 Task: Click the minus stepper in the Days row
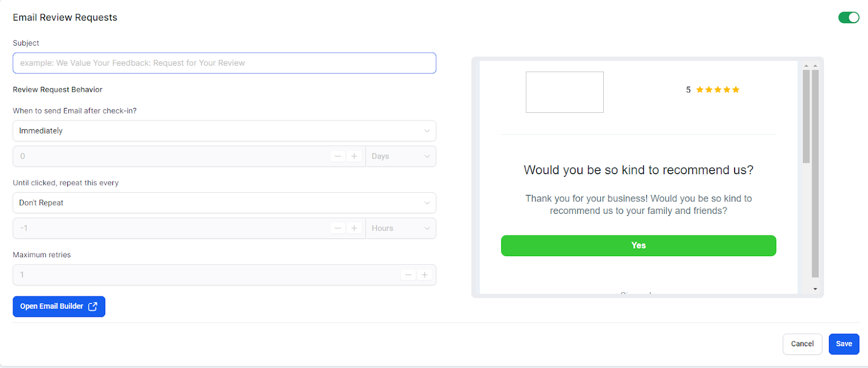338,156
